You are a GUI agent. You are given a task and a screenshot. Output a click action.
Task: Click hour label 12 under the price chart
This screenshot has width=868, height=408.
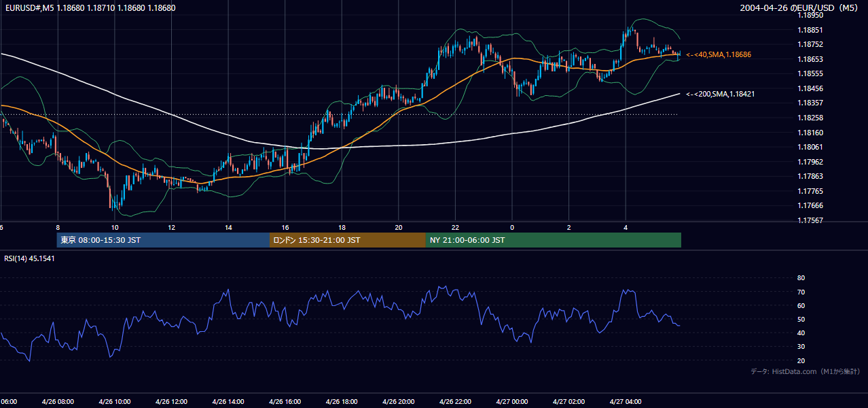[x=171, y=227]
